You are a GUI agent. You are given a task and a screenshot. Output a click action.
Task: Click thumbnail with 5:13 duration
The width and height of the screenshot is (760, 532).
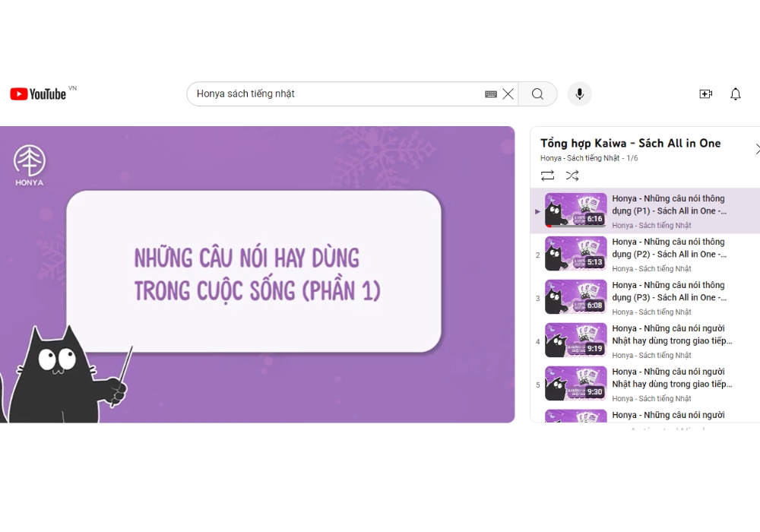pos(576,253)
